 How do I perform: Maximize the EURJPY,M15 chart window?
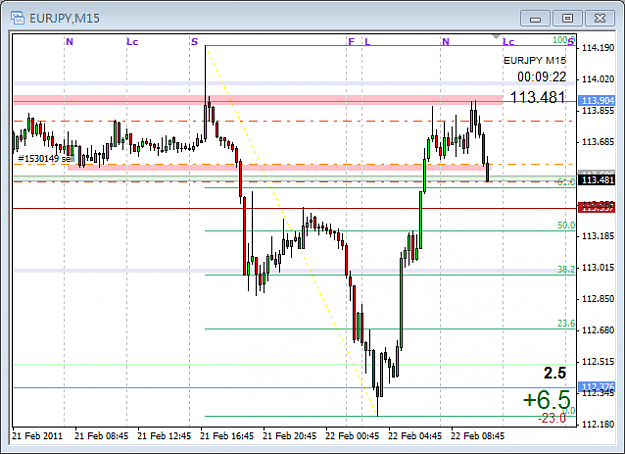point(567,18)
